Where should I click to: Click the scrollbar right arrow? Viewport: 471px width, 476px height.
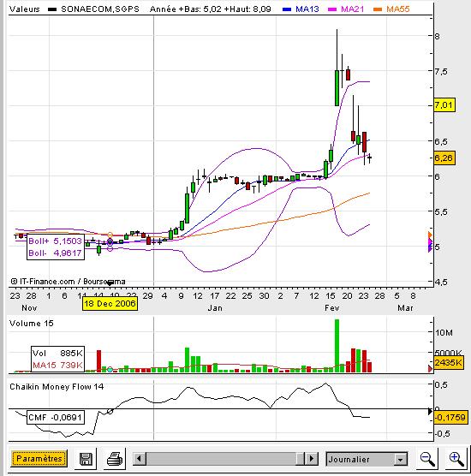tap(312, 458)
